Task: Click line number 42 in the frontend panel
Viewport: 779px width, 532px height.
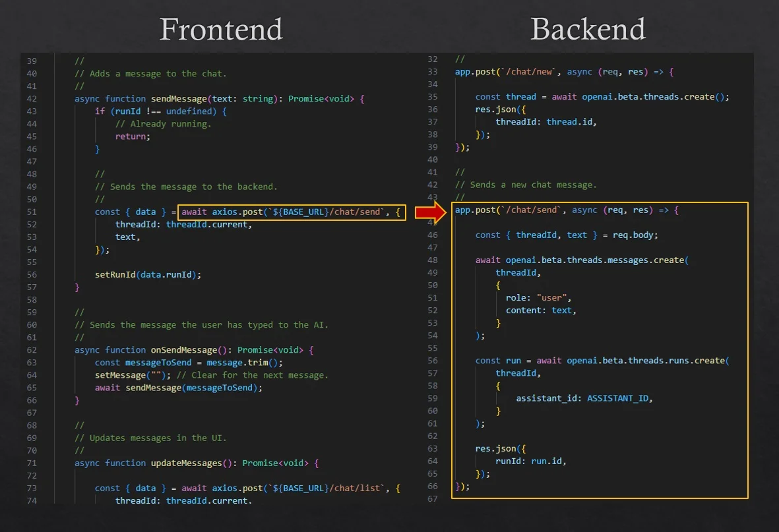Action: pyautogui.click(x=32, y=99)
